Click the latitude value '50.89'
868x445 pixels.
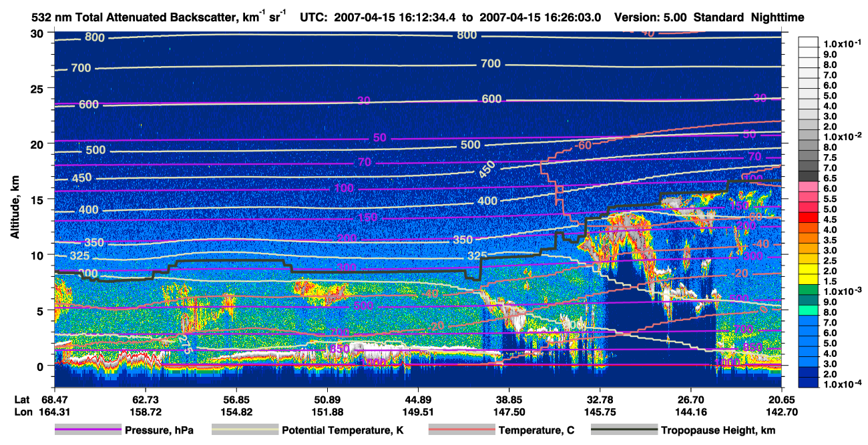point(327,399)
